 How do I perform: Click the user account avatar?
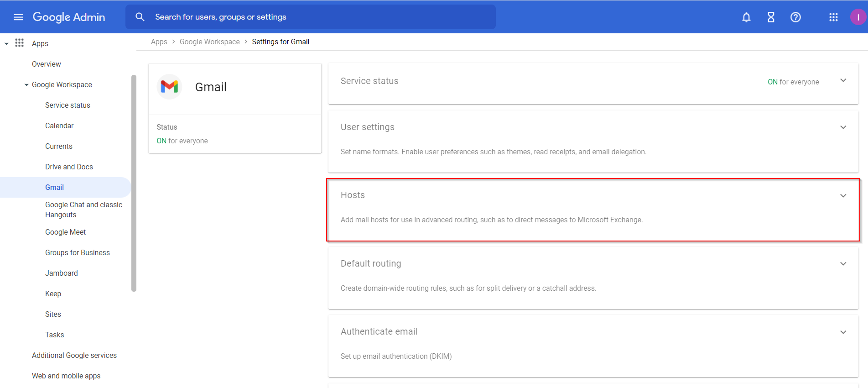point(858,17)
